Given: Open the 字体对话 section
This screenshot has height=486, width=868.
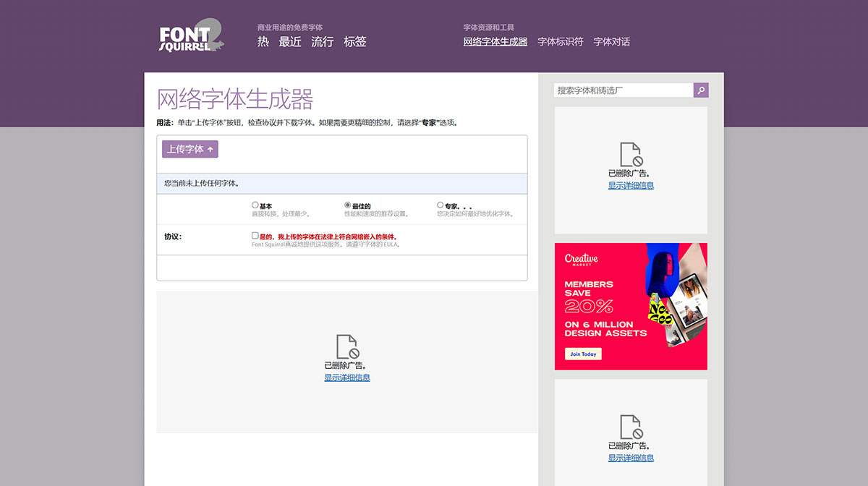Looking at the screenshot, I should [x=611, y=42].
